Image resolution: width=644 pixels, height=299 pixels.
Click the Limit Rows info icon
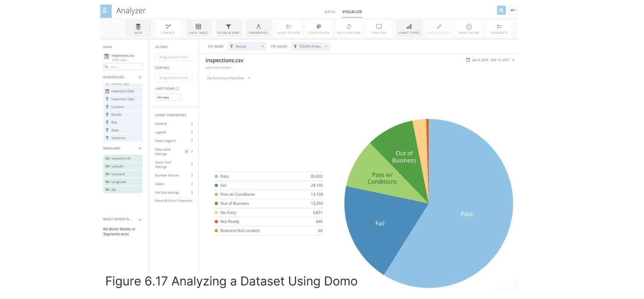pyautogui.click(x=177, y=89)
